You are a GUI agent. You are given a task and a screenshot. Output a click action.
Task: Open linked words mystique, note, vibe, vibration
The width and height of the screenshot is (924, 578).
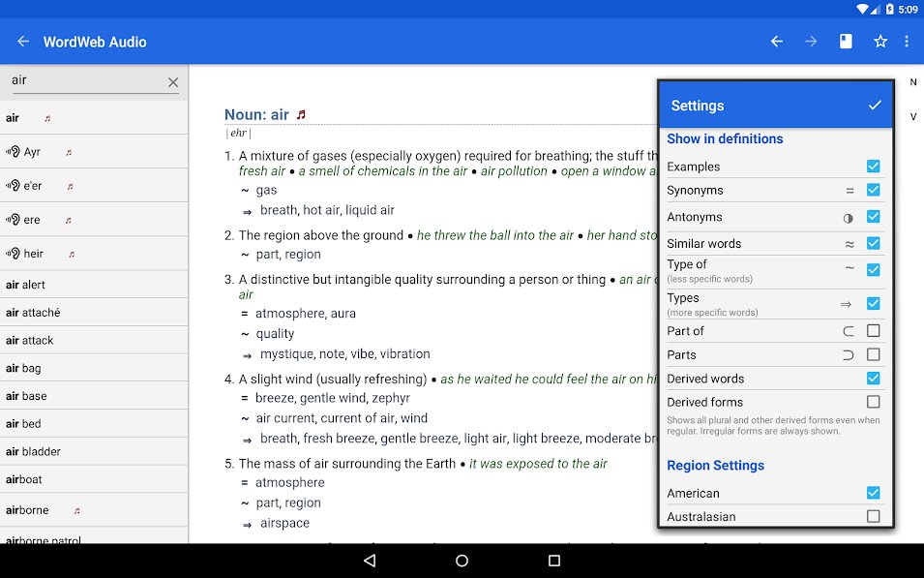point(345,354)
